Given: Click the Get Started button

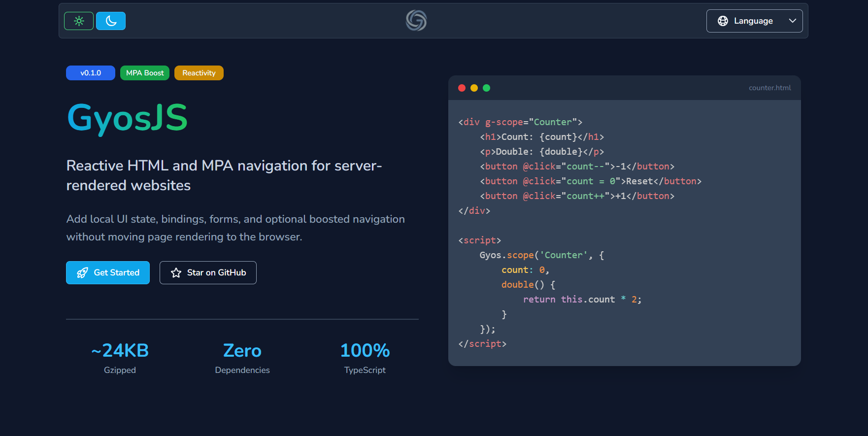Looking at the screenshot, I should coord(108,272).
